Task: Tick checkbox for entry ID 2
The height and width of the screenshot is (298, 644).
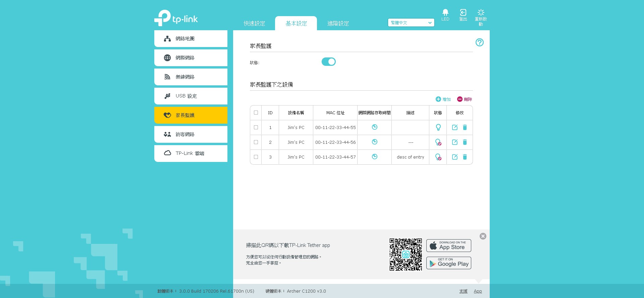Action: point(256,142)
